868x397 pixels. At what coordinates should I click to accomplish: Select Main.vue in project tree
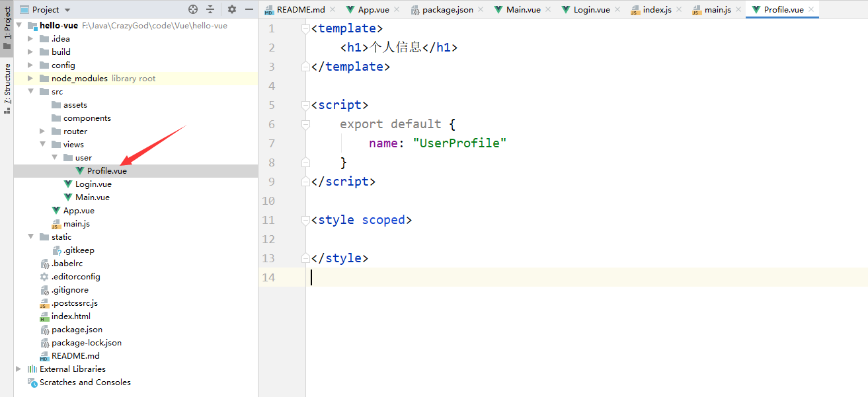coord(93,198)
